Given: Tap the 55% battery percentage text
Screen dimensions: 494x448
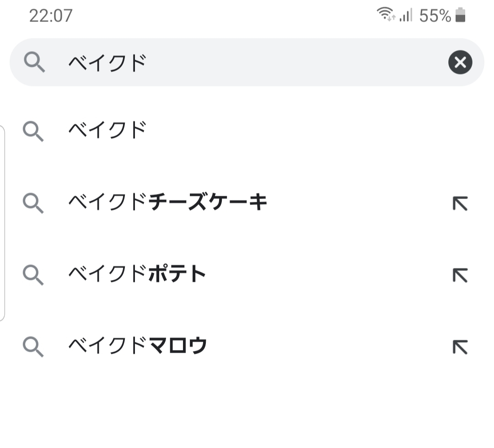Looking at the screenshot, I should 435,16.
